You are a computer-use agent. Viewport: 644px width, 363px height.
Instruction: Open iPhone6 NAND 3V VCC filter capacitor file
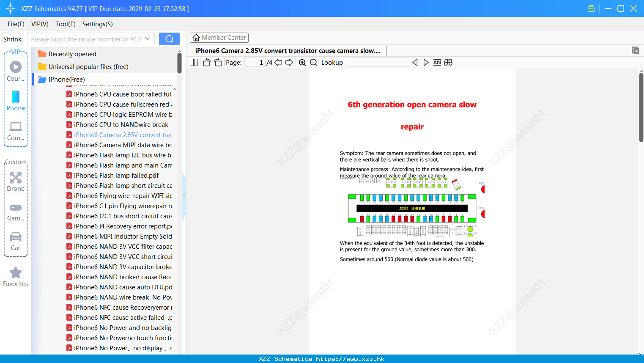(x=119, y=247)
